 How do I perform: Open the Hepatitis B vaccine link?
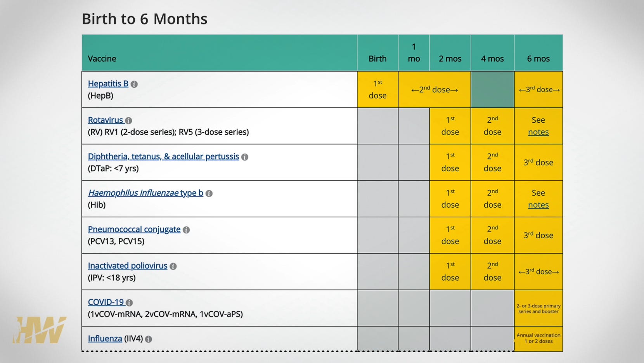pyautogui.click(x=108, y=83)
